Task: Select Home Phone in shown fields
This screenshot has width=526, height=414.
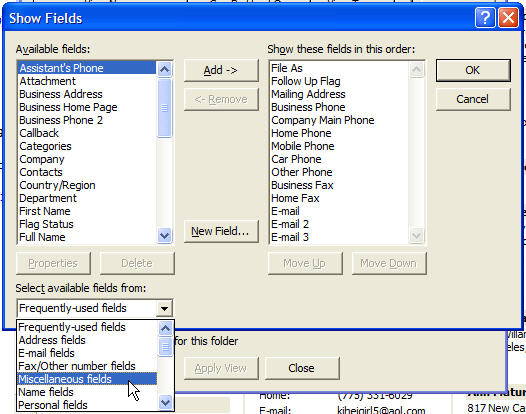Action: pyautogui.click(x=339, y=133)
